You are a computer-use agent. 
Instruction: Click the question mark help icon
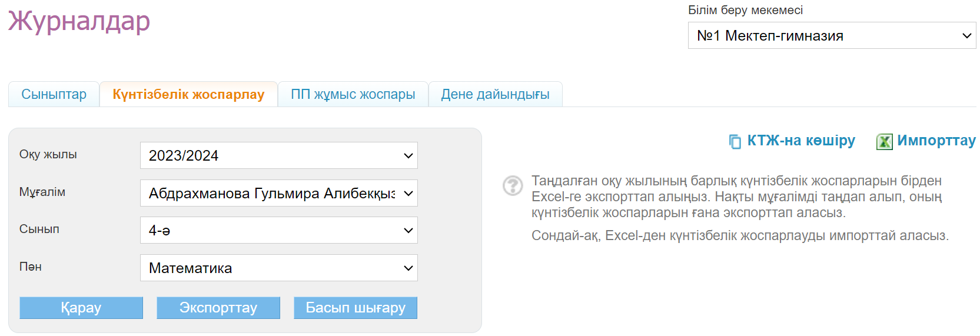pos(513,185)
